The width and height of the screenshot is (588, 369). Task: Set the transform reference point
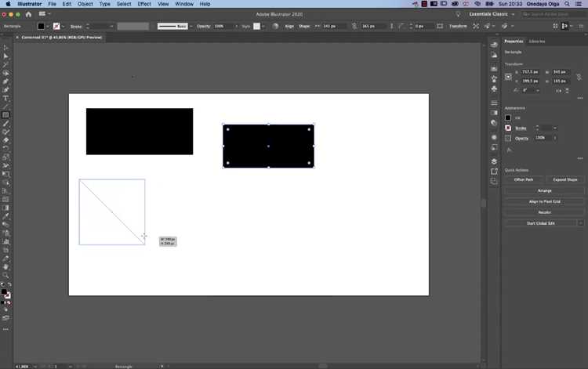click(x=508, y=77)
